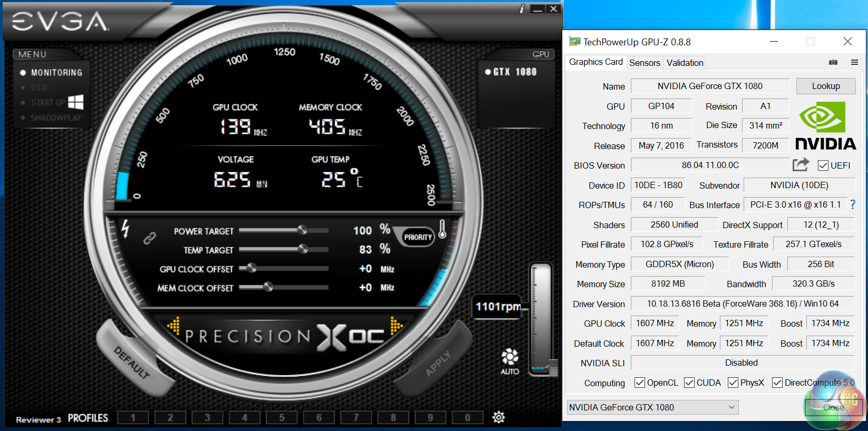This screenshot has width=868, height=431.
Task: Select the GTX 1080 GPU radio option
Action: (488, 72)
